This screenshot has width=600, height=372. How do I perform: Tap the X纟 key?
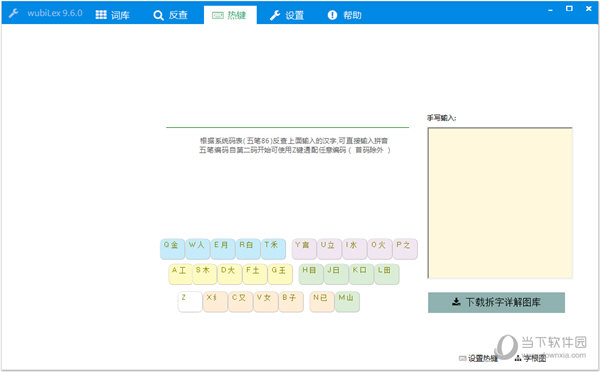(x=215, y=302)
